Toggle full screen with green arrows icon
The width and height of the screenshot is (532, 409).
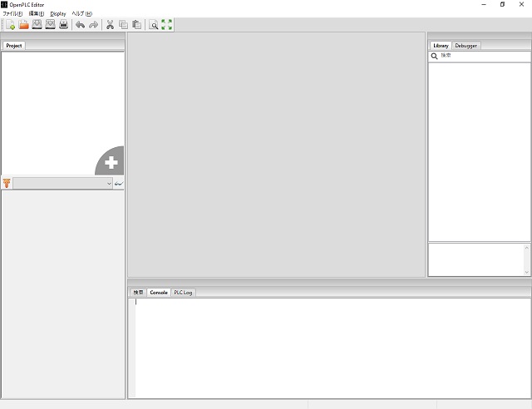click(x=166, y=25)
